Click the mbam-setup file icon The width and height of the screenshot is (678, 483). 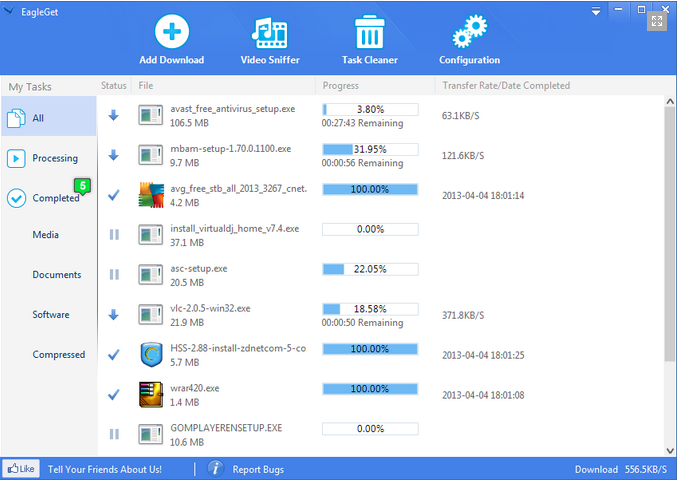tap(150, 155)
